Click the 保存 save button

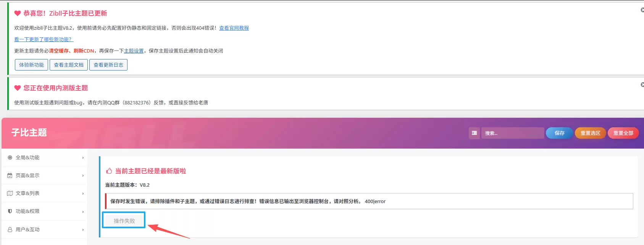click(x=559, y=133)
